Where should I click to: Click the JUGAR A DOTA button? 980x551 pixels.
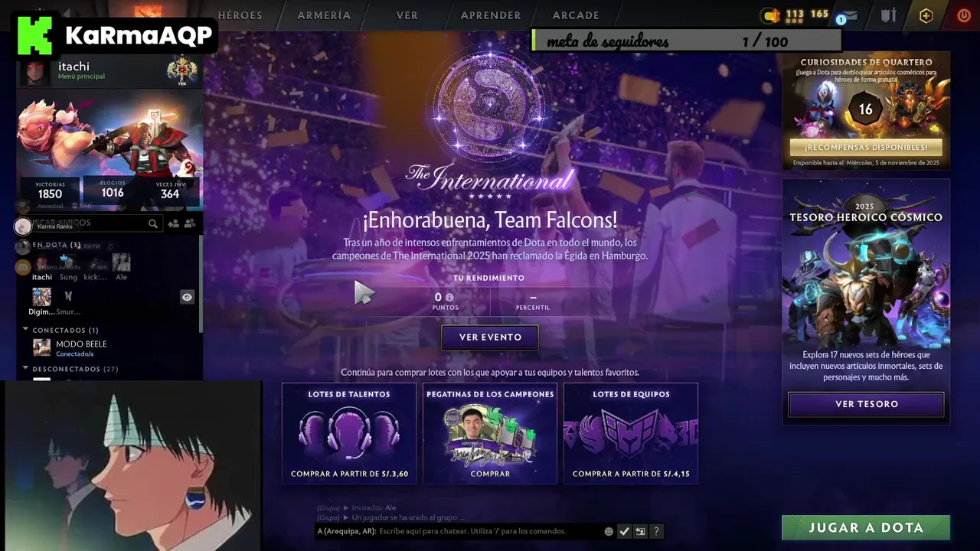(x=866, y=528)
